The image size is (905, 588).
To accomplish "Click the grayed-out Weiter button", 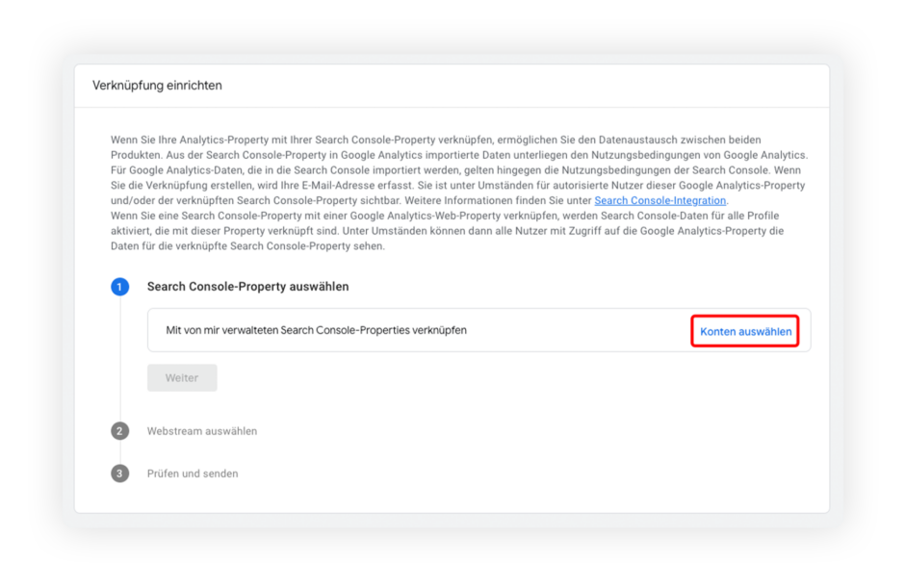I will tap(182, 378).
